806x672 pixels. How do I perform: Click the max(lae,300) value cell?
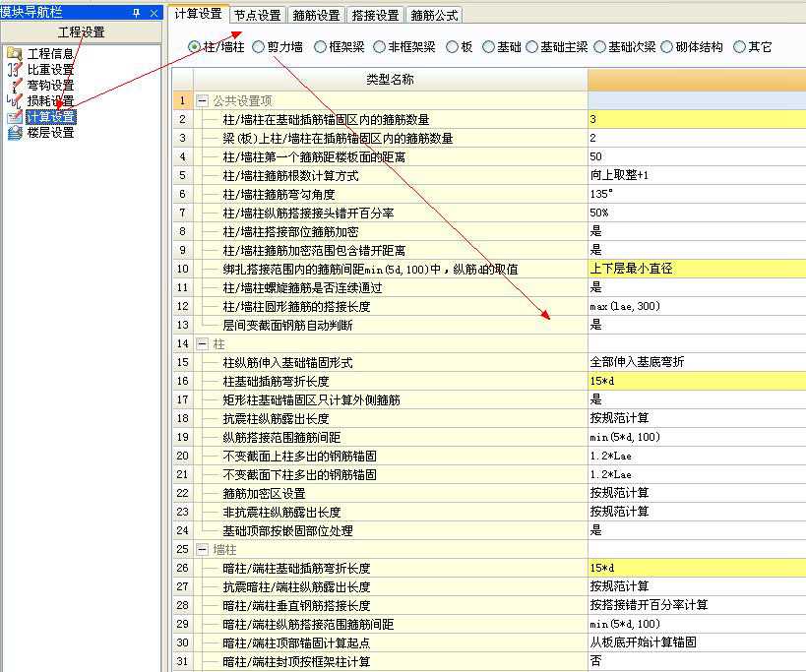pos(697,306)
